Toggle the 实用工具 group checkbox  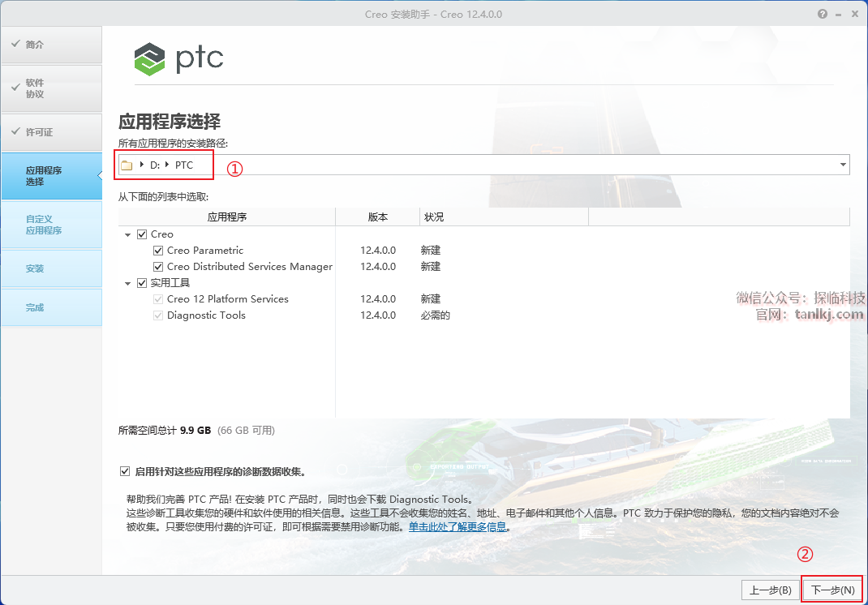click(142, 283)
